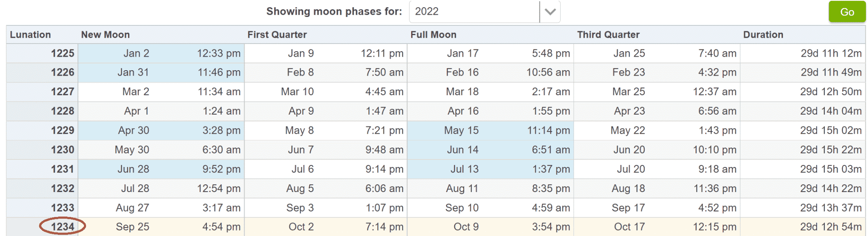Click duration 29d 15h 22m
The image size is (868, 236).
pyautogui.click(x=831, y=150)
